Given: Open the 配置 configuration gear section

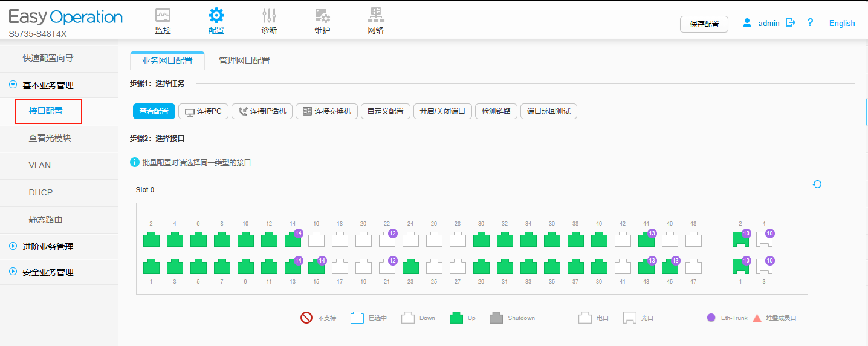Looking at the screenshot, I should click(216, 21).
